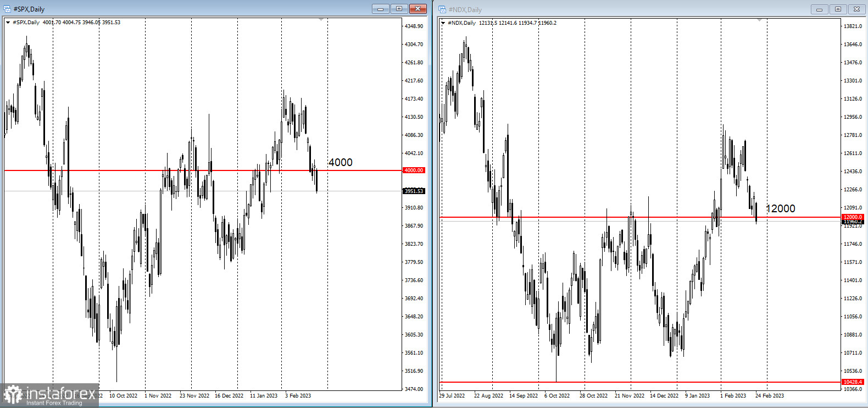Click the '9 Jan 2023' date on the NDX time axis
Screen dimensions: 868x408
click(698, 396)
